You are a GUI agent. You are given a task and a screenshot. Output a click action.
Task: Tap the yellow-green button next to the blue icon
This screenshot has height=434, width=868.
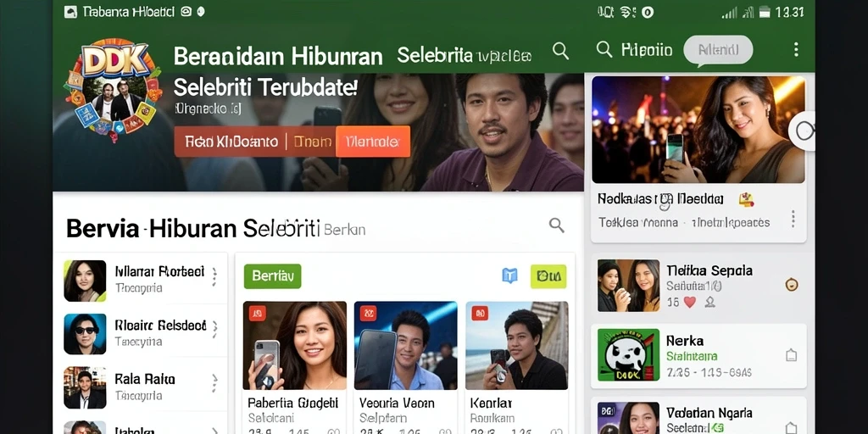548,276
